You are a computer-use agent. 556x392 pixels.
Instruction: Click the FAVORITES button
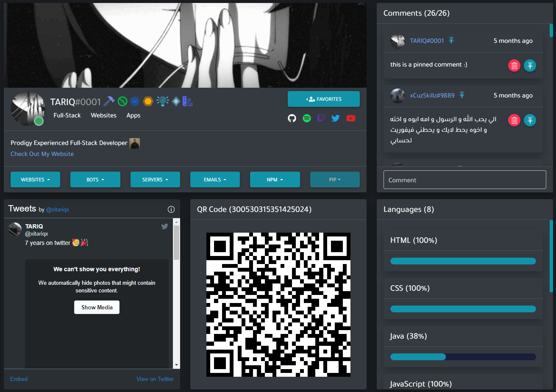(324, 99)
